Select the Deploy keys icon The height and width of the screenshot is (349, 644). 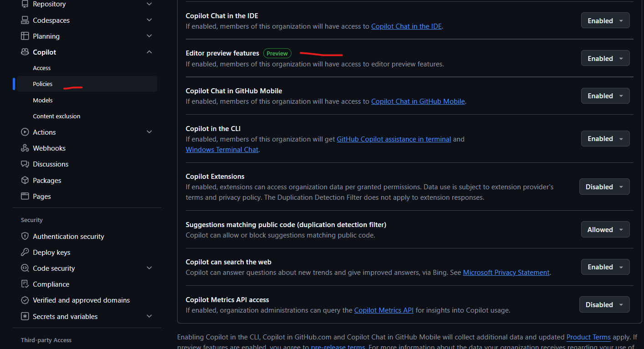coord(25,252)
